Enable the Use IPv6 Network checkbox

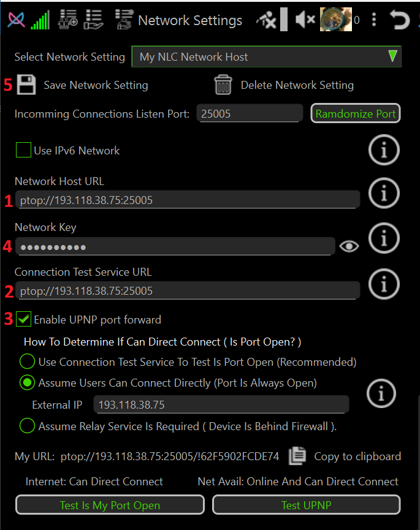(23, 150)
